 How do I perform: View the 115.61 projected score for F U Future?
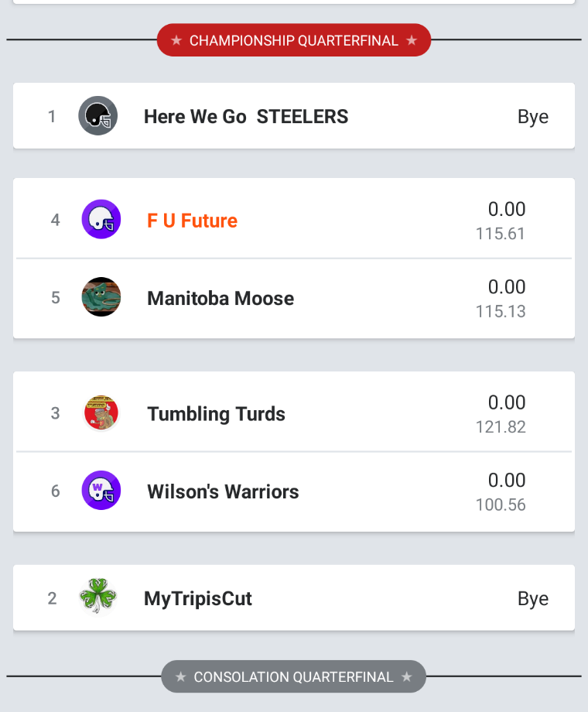501,234
